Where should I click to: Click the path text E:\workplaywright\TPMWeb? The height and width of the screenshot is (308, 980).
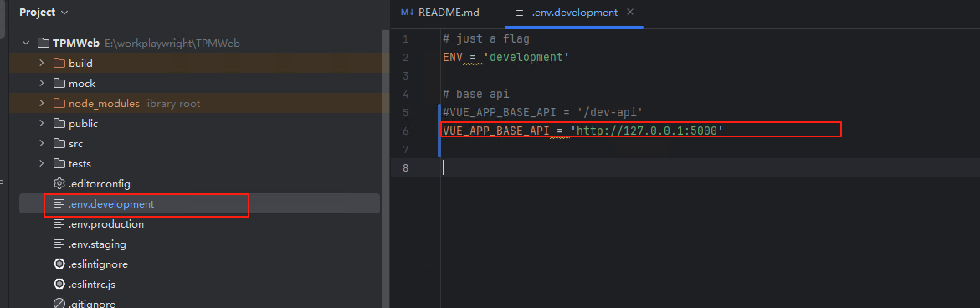click(172, 44)
